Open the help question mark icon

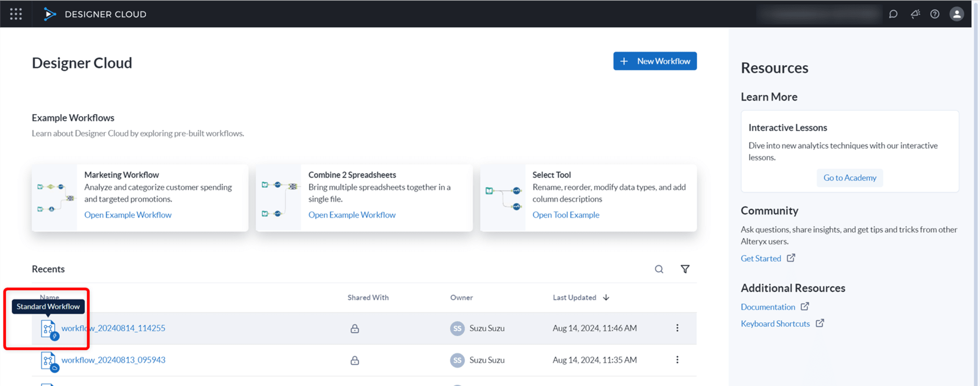(x=935, y=14)
